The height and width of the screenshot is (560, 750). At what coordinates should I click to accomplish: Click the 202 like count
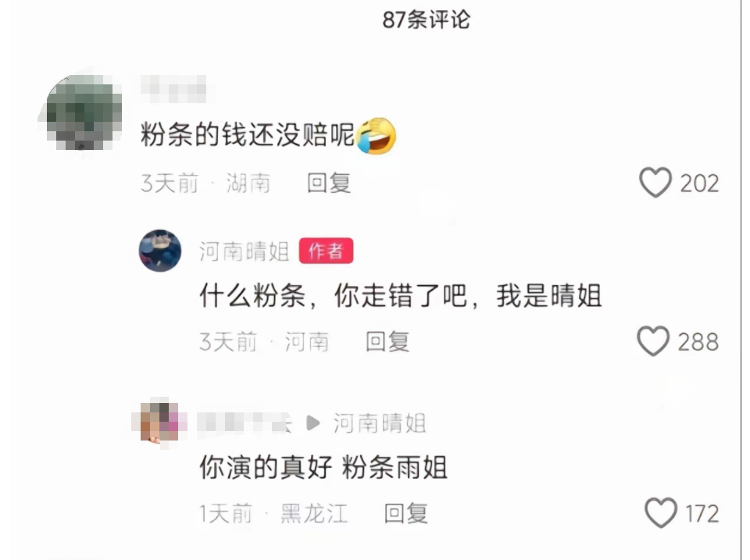[x=699, y=184]
